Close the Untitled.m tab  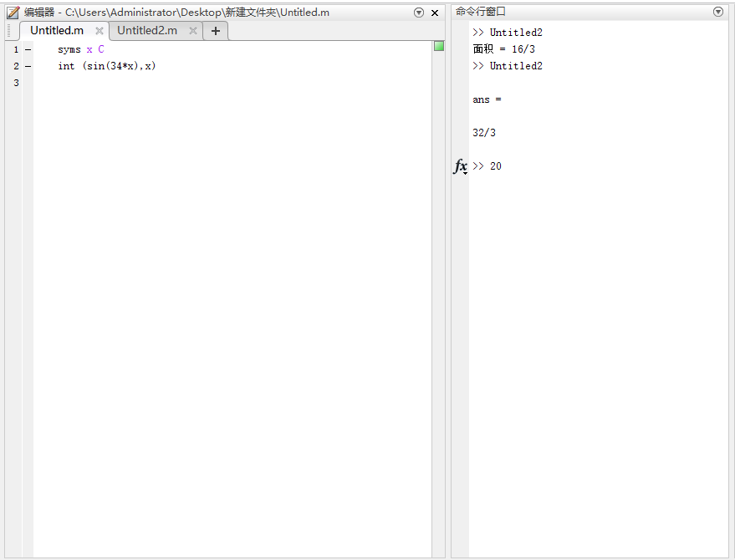(x=100, y=31)
